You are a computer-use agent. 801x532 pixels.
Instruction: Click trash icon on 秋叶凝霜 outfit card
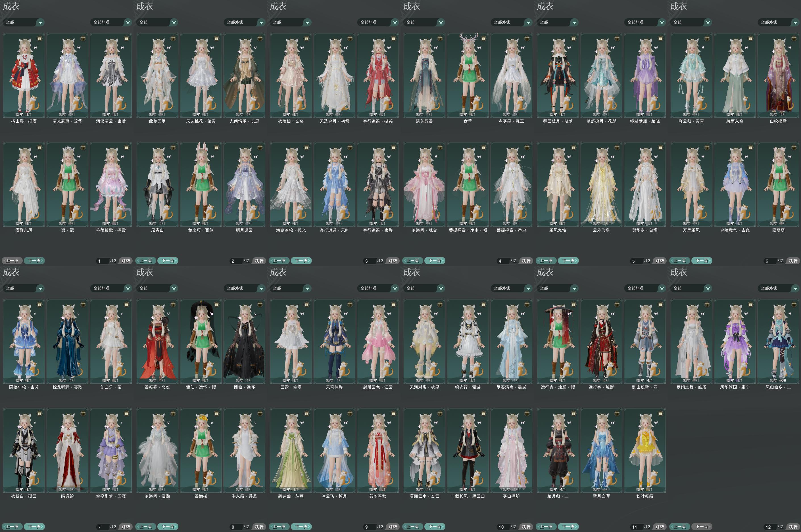coord(660,413)
